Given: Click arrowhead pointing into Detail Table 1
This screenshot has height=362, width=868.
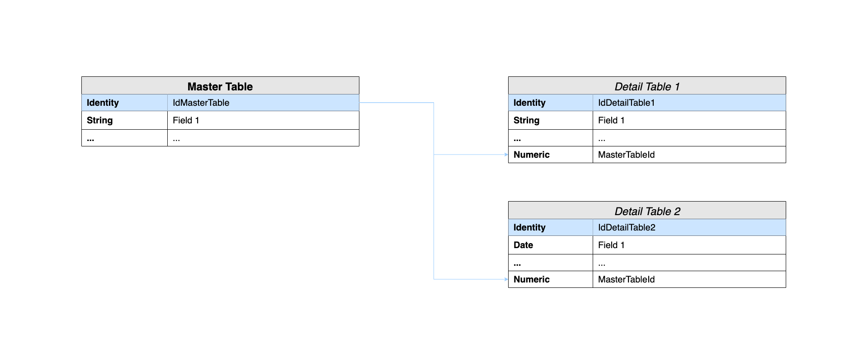Looking at the screenshot, I should click(506, 155).
